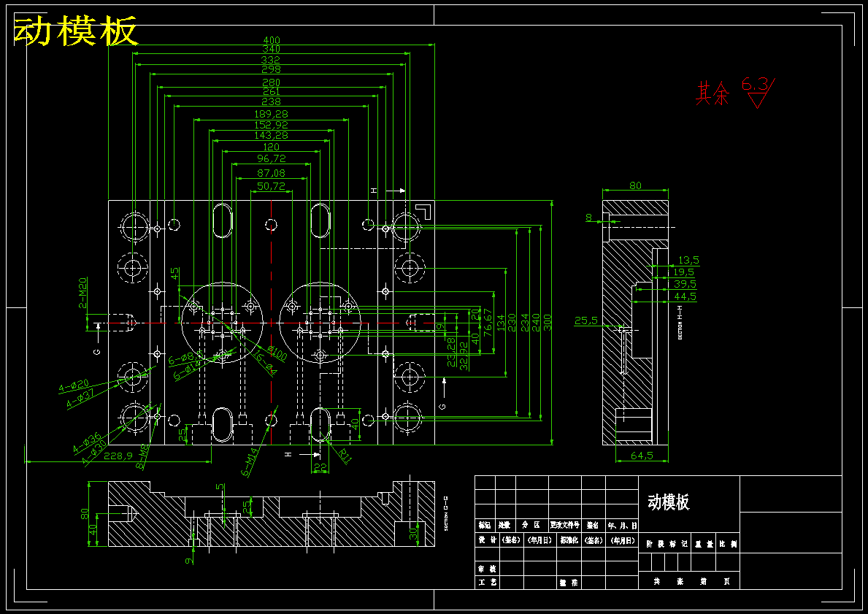The height and width of the screenshot is (614, 868).
Task: Click the yellow 动模板 heading at the top left
Action: click(x=75, y=31)
